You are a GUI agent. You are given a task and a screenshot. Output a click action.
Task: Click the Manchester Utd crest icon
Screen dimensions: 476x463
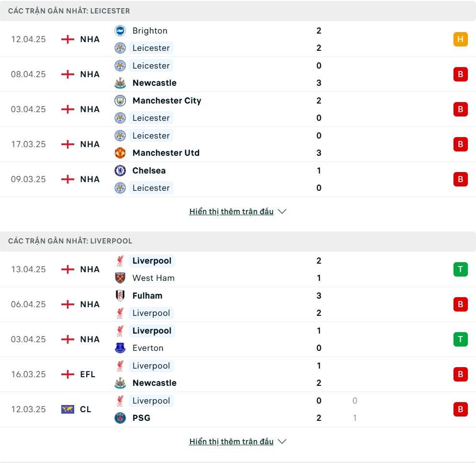point(120,153)
